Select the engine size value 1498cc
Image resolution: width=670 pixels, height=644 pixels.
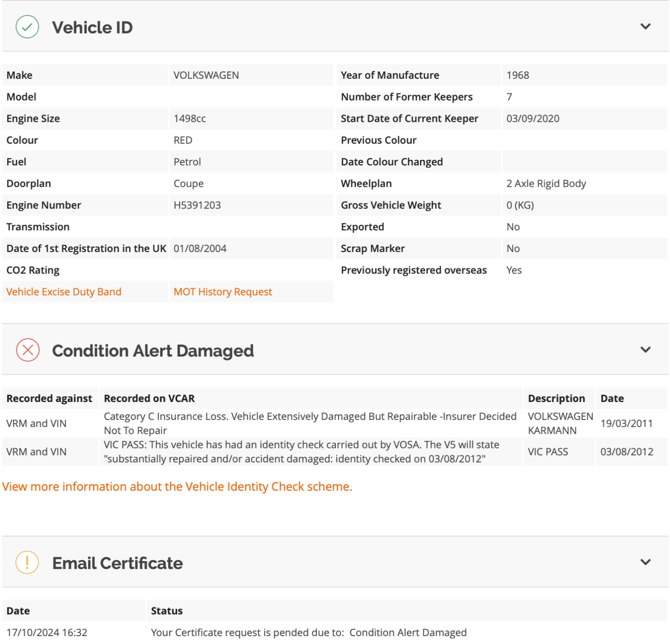(x=190, y=118)
